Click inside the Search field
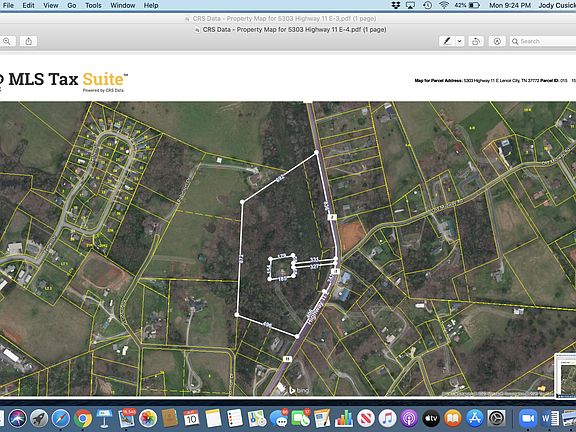Screen dimensions: 576x432 click(543, 41)
